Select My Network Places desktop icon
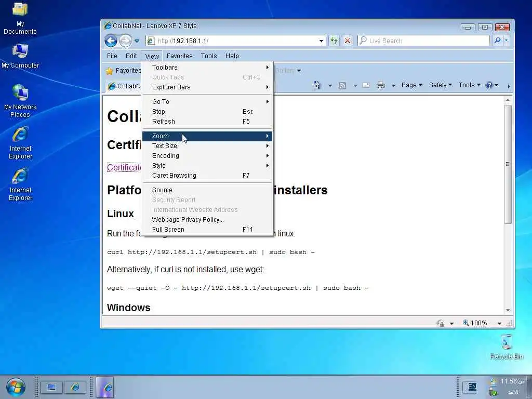532x399 pixels. (20, 101)
